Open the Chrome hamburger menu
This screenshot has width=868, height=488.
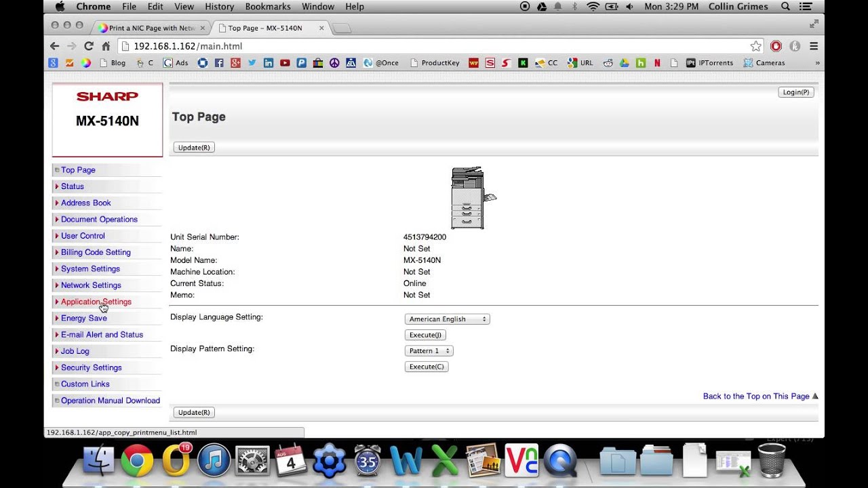[814, 46]
